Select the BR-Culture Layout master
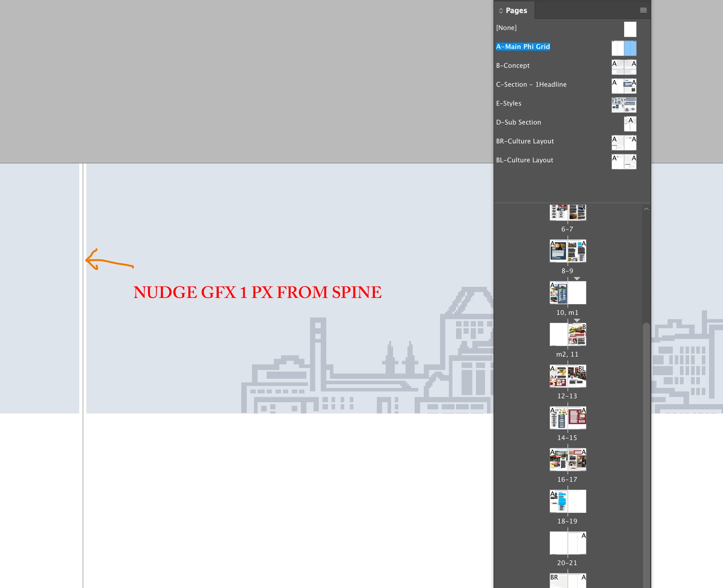This screenshot has width=723, height=588. click(x=524, y=141)
